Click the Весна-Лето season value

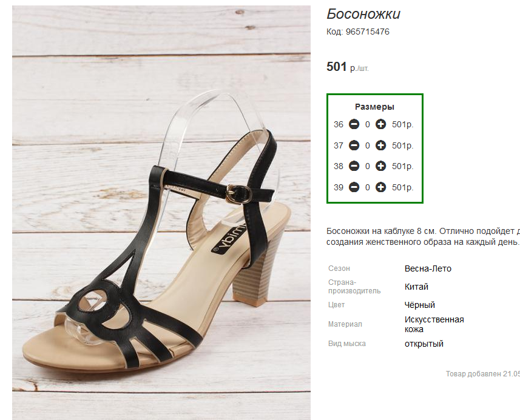(428, 268)
